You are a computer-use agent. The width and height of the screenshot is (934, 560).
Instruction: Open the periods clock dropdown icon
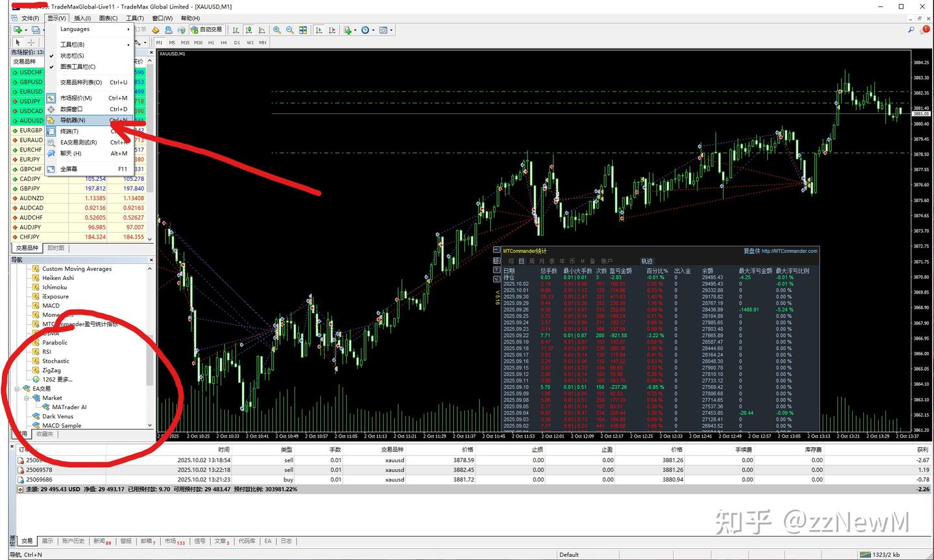(x=368, y=30)
